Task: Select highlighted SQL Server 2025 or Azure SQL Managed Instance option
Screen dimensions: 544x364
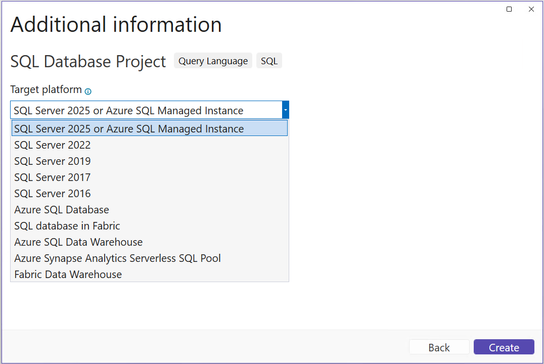Action: click(150, 128)
